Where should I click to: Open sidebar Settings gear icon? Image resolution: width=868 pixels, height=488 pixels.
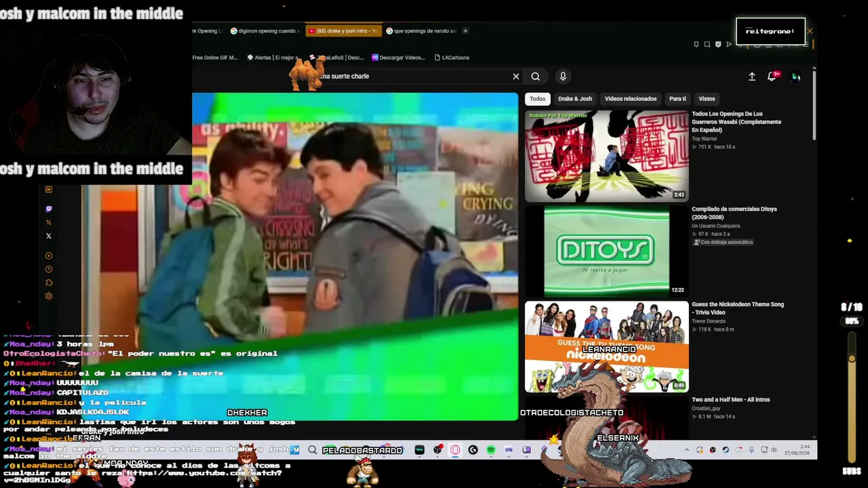pos(48,296)
